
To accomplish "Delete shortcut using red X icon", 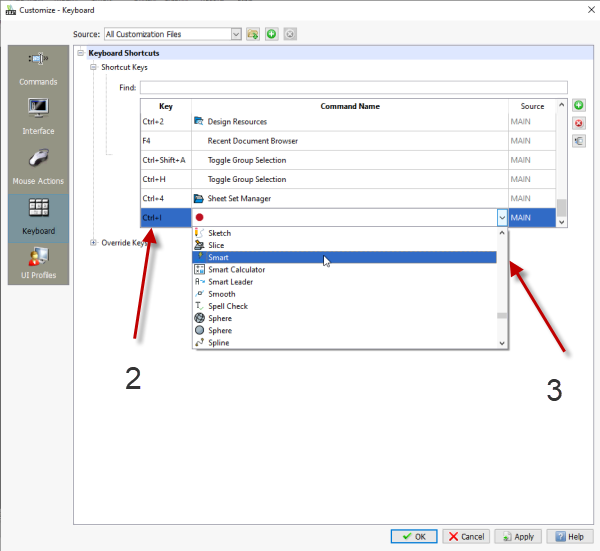I will coord(579,123).
